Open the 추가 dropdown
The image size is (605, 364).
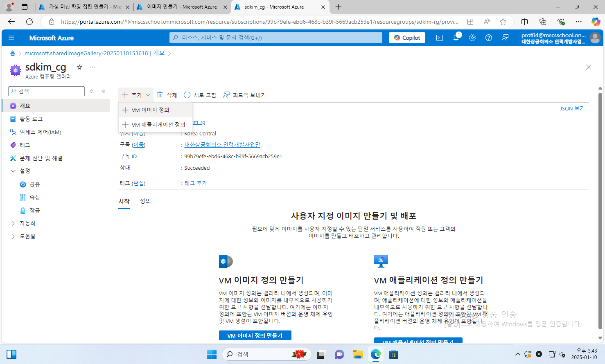click(136, 95)
